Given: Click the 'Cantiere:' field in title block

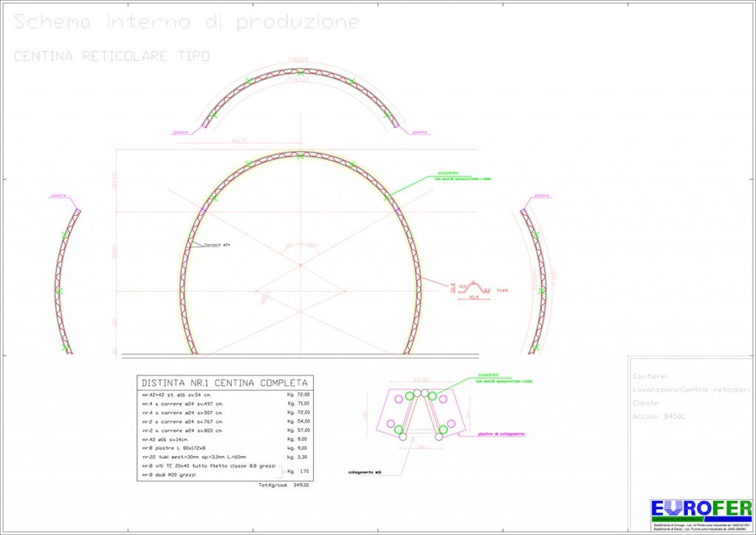Looking at the screenshot, I should point(650,375).
